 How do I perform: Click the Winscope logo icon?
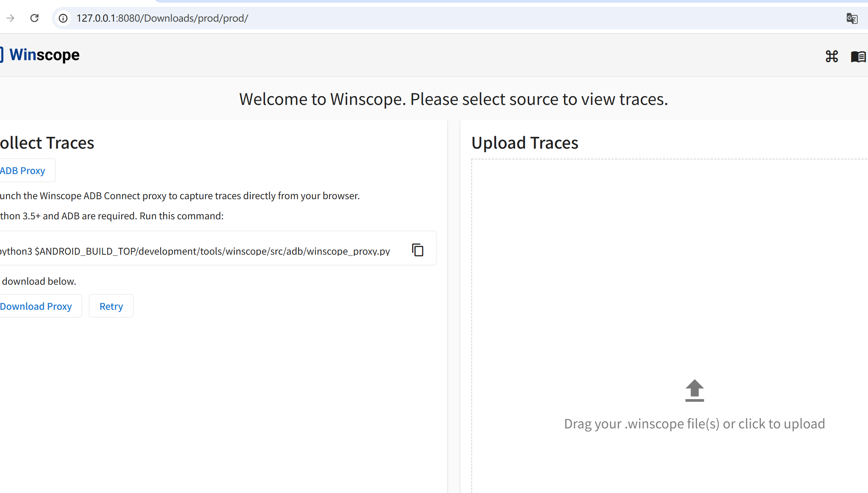(2, 55)
